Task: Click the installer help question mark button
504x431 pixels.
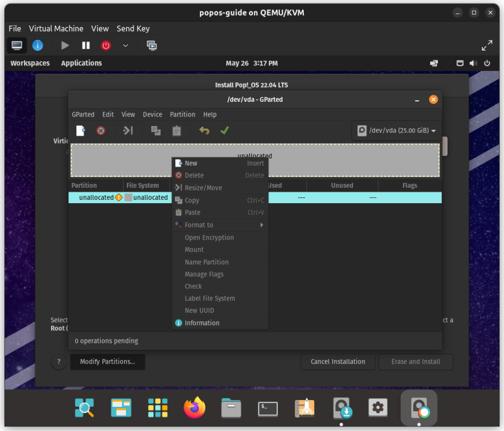Action: 59,362
